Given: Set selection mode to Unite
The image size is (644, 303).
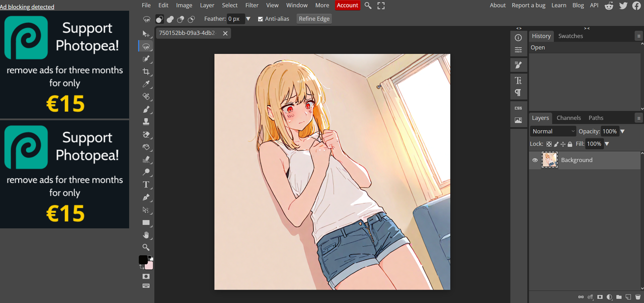Looking at the screenshot, I should 170,19.
